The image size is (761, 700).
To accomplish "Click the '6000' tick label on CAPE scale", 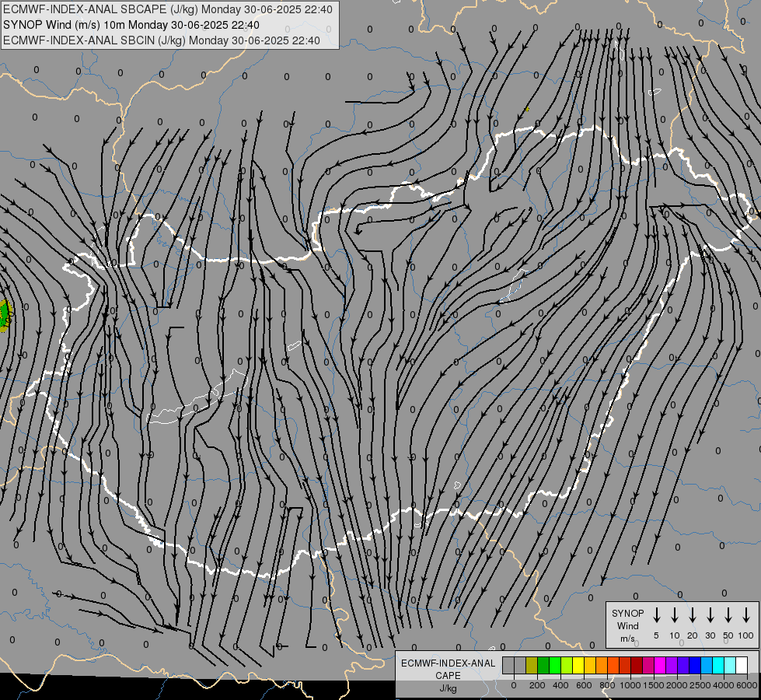I will coord(747,685).
